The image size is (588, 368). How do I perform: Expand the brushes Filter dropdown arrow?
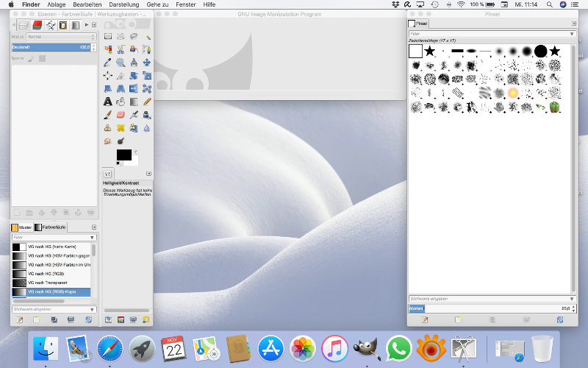click(x=572, y=34)
